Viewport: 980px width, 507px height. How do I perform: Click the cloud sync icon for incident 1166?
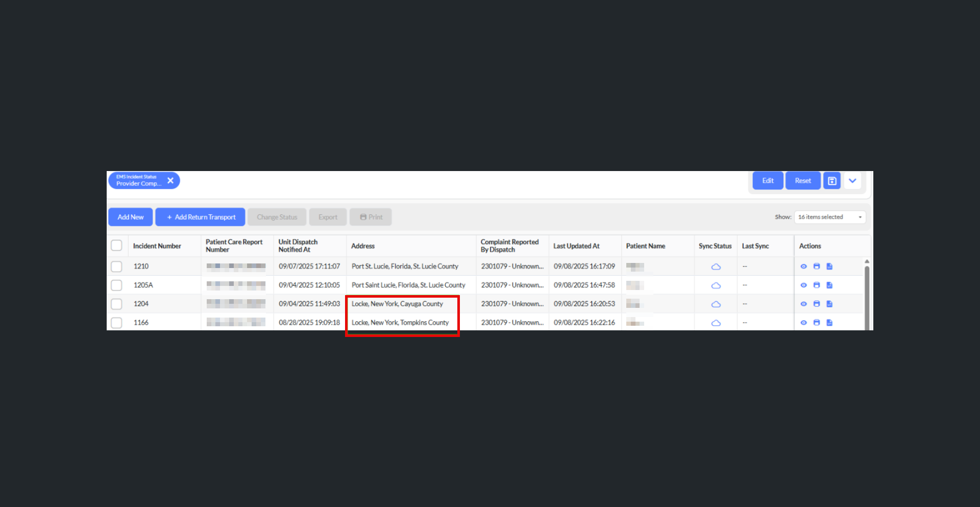(716, 323)
